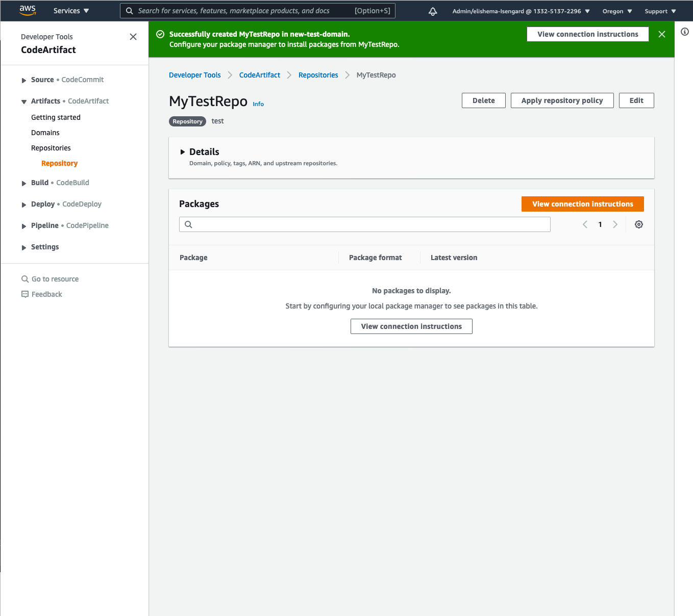Dismiss the green success banner
The height and width of the screenshot is (616, 693).
tap(662, 34)
